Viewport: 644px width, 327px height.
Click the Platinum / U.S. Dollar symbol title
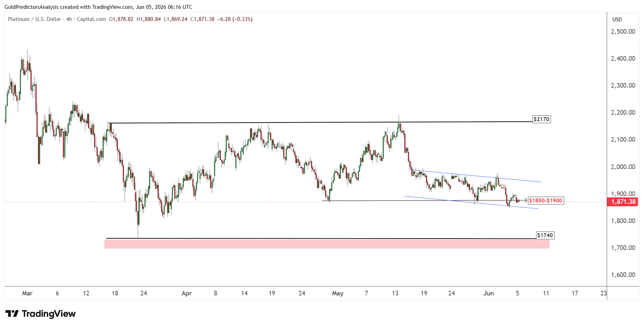(x=34, y=19)
